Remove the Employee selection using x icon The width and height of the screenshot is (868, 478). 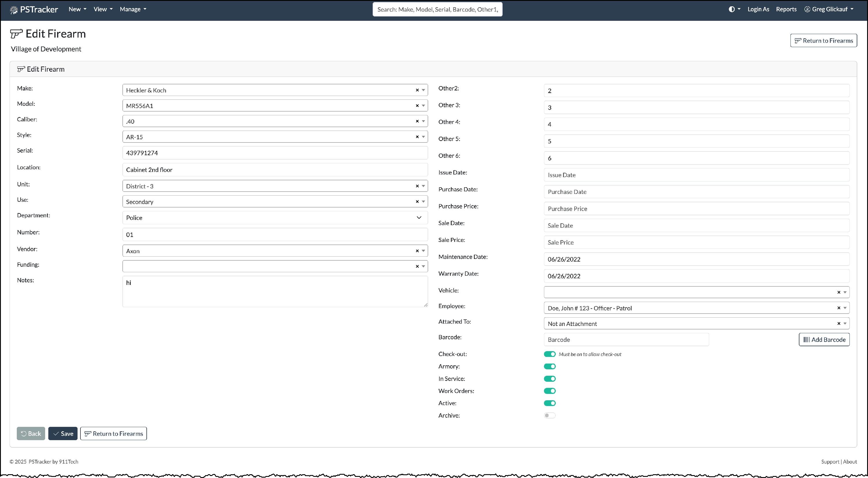click(x=839, y=308)
